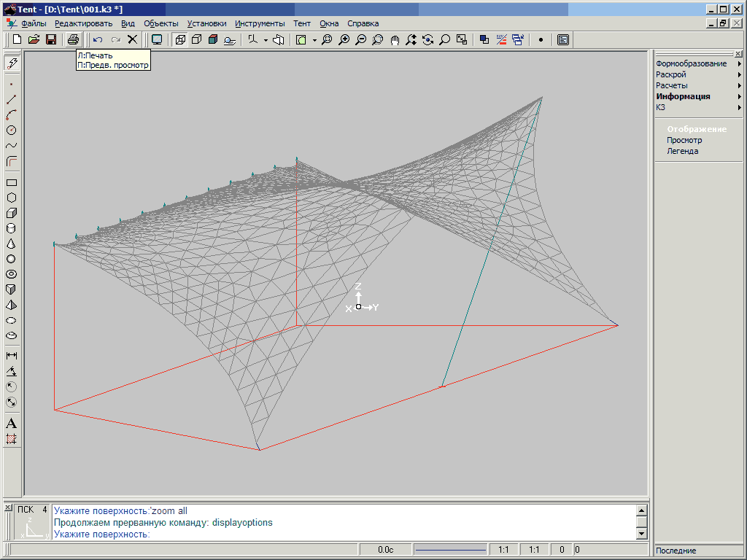Select the torus solid tool
The width and height of the screenshot is (747, 560).
[12, 274]
